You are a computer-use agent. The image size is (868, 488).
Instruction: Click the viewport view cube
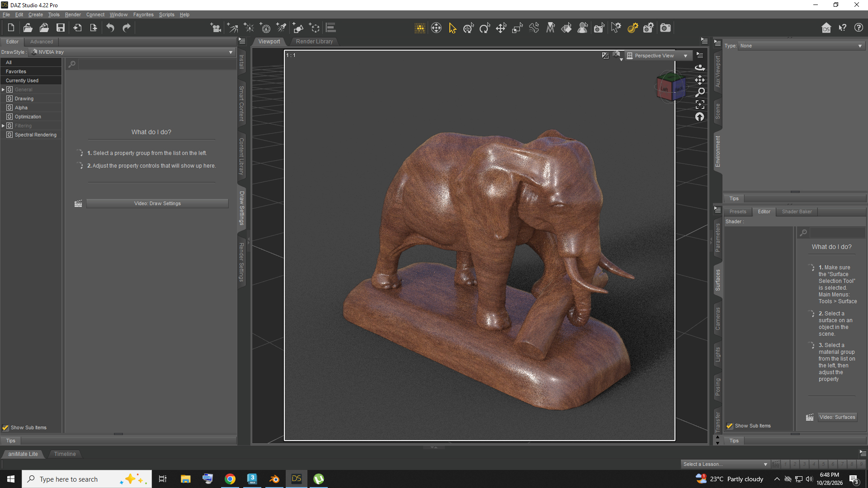click(x=670, y=87)
